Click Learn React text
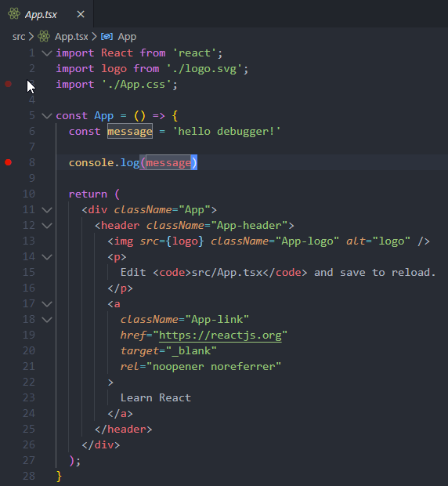 coord(155,397)
